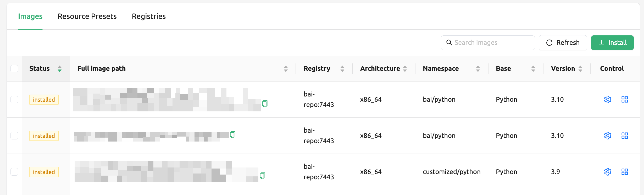The image size is (644, 195).
Task: Open the Registries tab
Action: (x=149, y=16)
